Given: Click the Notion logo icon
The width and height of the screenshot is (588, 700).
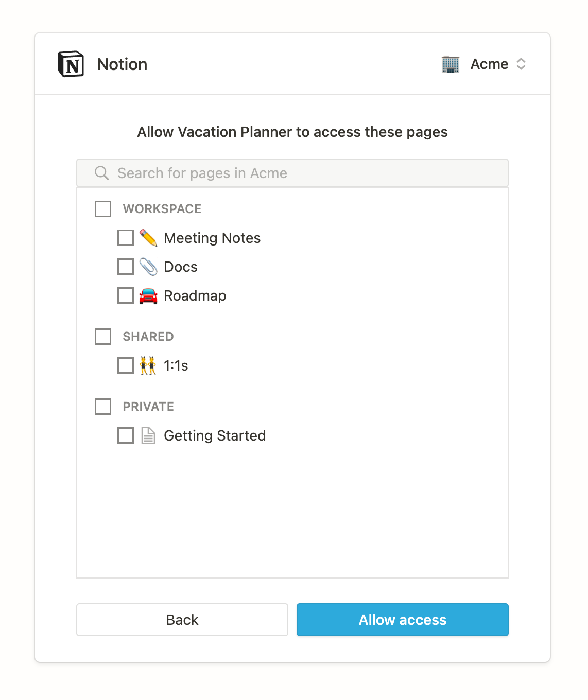Looking at the screenshot, I should pos(71,64).
